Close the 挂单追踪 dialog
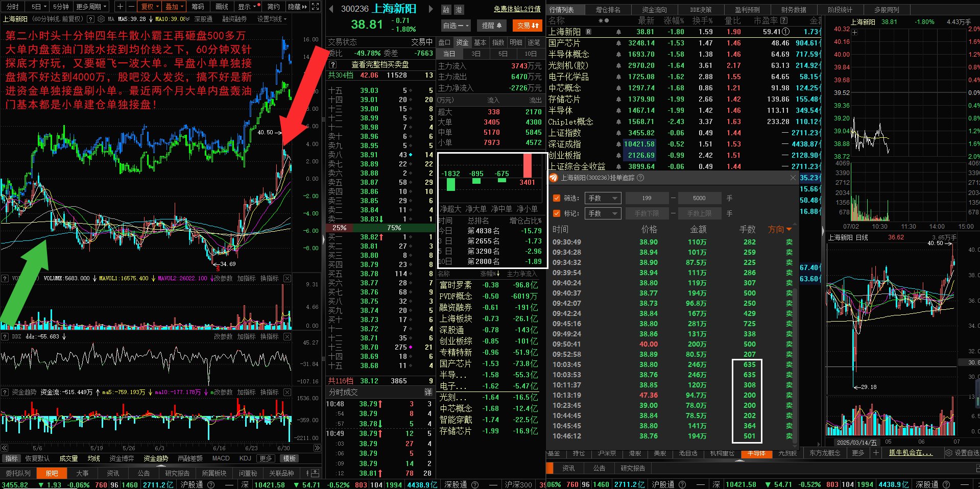Image resolution: width=980 pixels, height=489 pixels. tap(793, 178)
